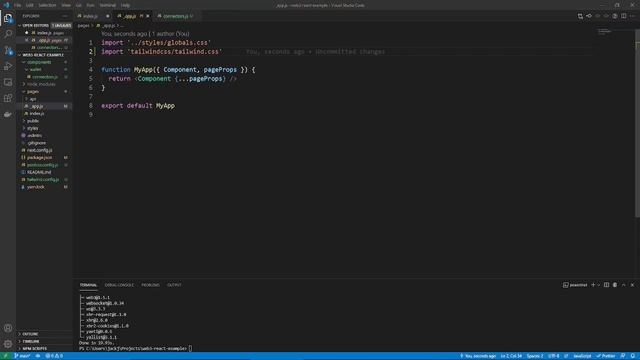Open Source Control view in activity bar
This screenshot has width=640, height=360.
click(x=8, y=50)
